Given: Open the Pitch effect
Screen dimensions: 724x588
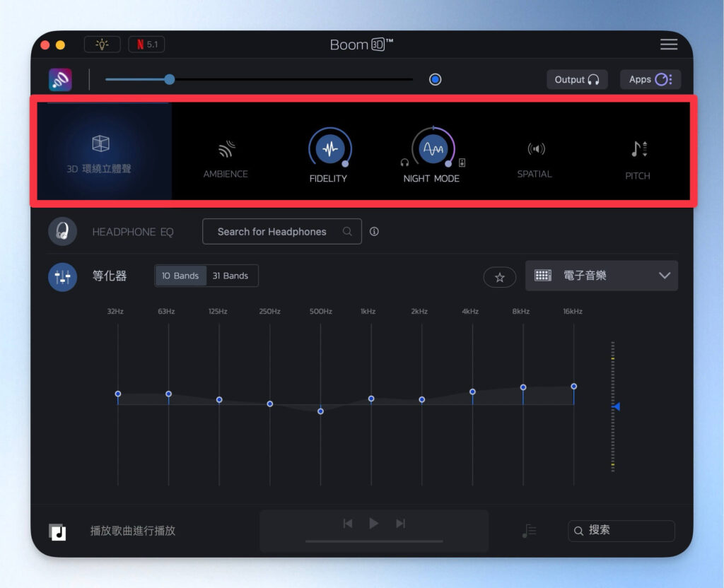Looking at the screenshot, I should tap(638, 149).
